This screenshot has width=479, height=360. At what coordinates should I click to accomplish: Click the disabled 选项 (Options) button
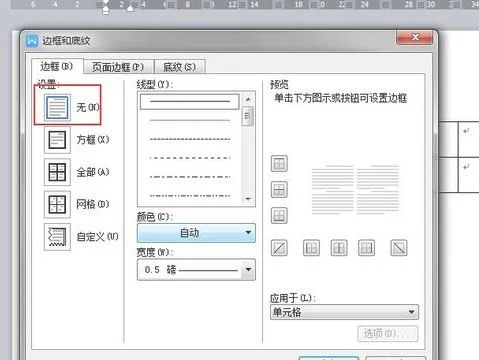click(x=387, y=333)
